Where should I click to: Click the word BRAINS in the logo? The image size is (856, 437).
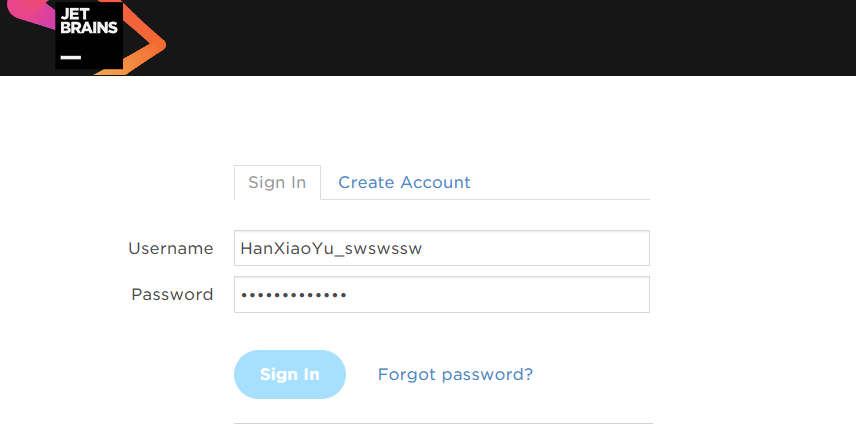pos(89,28)
